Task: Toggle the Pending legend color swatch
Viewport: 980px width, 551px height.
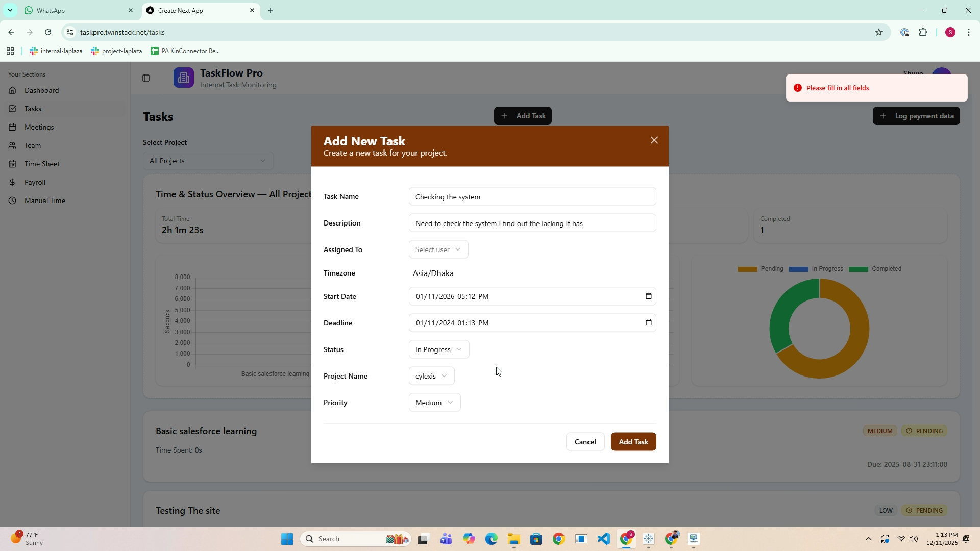Action: [747, 269]
